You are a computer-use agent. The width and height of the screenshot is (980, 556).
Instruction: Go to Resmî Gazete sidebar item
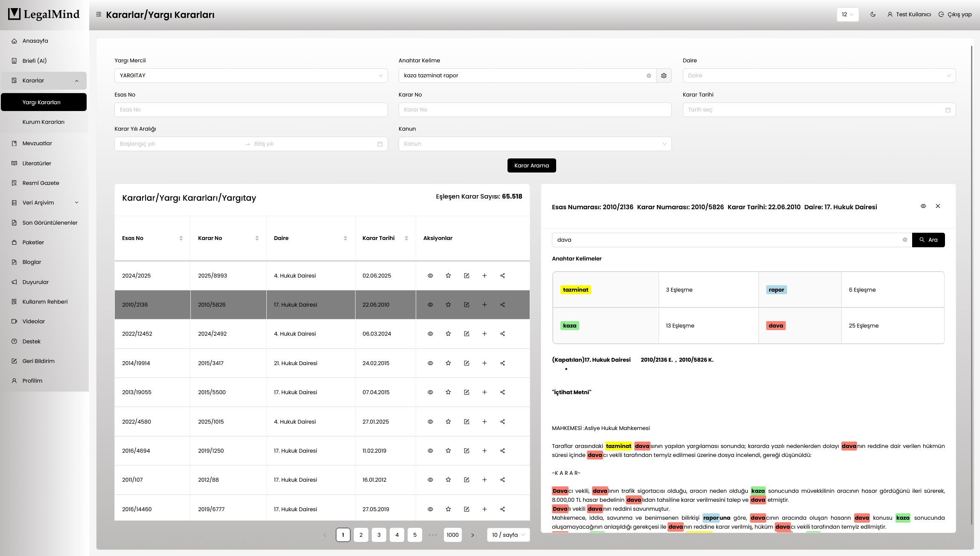[x=41, y=183]
